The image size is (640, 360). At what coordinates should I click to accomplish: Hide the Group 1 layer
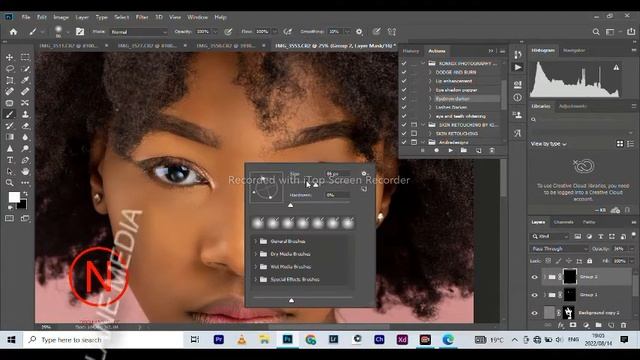535,295
